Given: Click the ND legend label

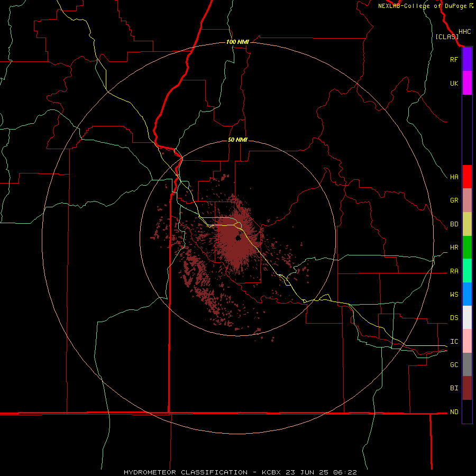Looking at the screenshot, I should coord(454,412).
